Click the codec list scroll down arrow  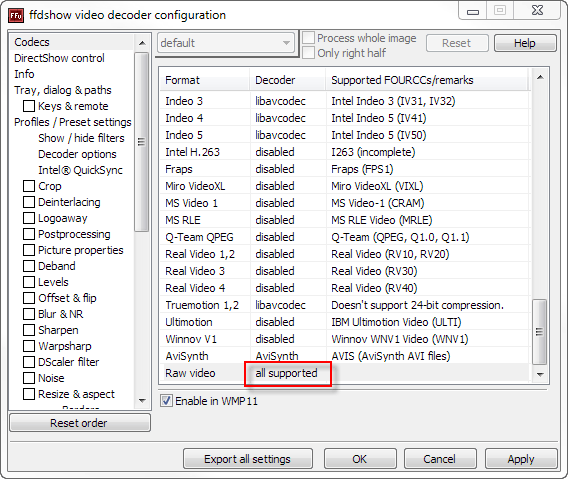pyautogui.click(x=540, y=374)
